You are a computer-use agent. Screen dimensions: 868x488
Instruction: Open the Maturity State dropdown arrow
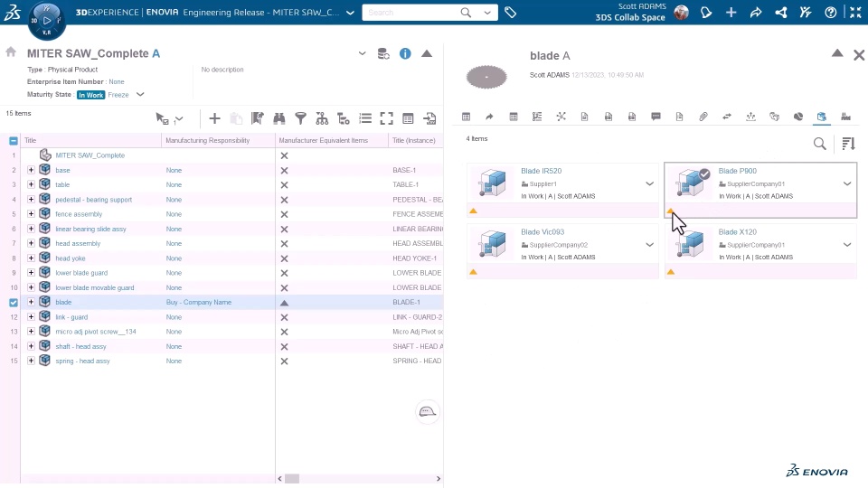(140, 95)
